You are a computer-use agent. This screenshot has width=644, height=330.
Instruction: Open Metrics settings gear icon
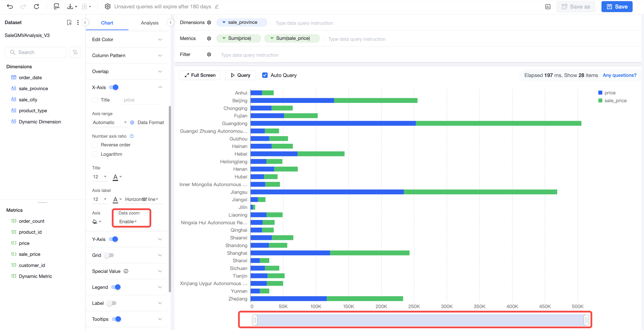(x=209, y=39)
